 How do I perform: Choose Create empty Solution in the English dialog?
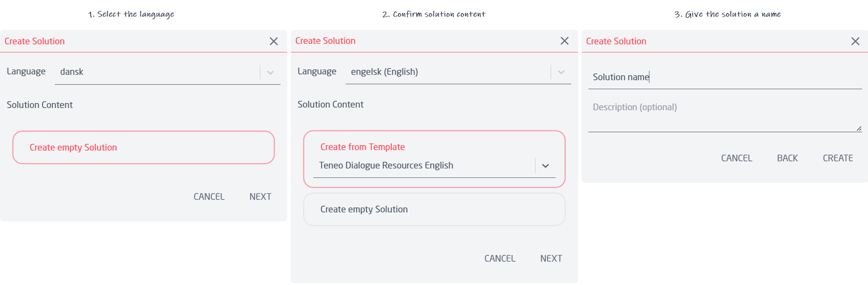pos(434,209)
